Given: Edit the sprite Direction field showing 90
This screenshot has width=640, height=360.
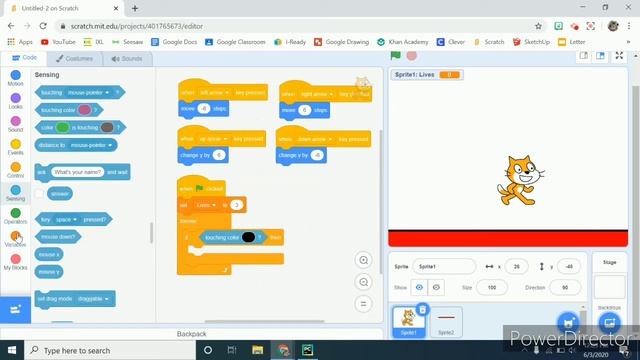Looking at the screenshot, I should (565, 287).
